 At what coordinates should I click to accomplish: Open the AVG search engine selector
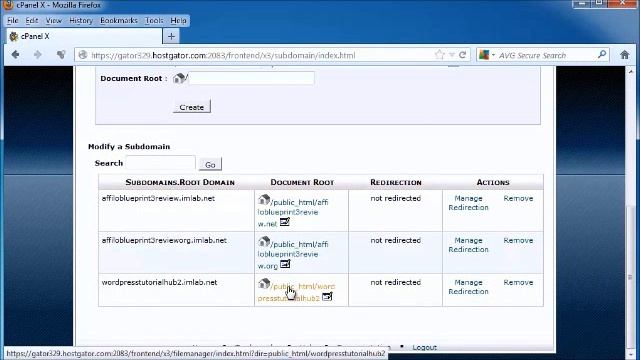[487, 55]
